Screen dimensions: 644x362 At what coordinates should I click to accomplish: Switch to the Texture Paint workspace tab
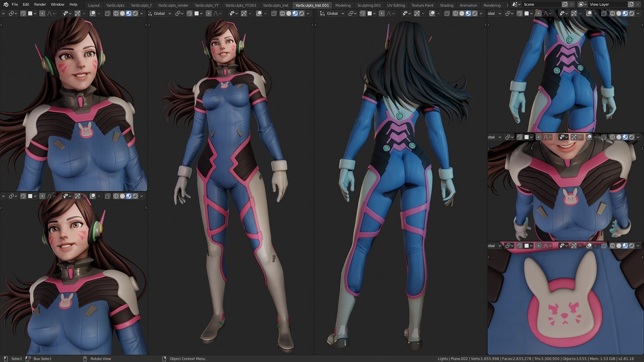tap(422, 5)
